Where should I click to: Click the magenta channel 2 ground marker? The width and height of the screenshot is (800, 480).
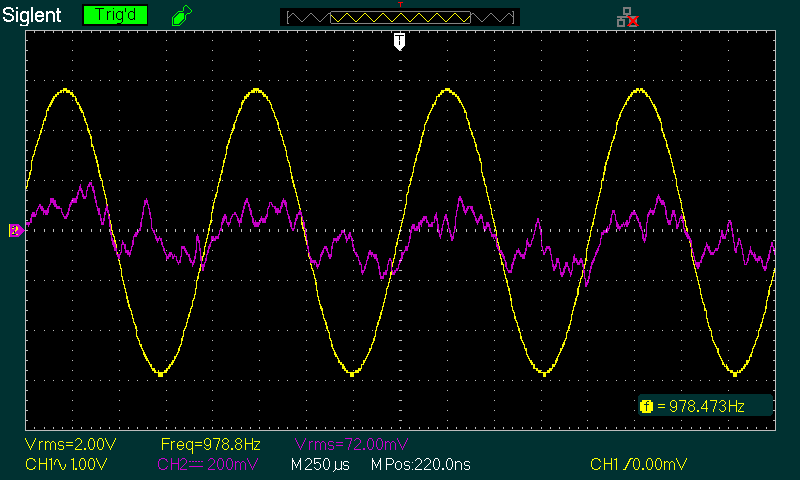click(16, 231)
